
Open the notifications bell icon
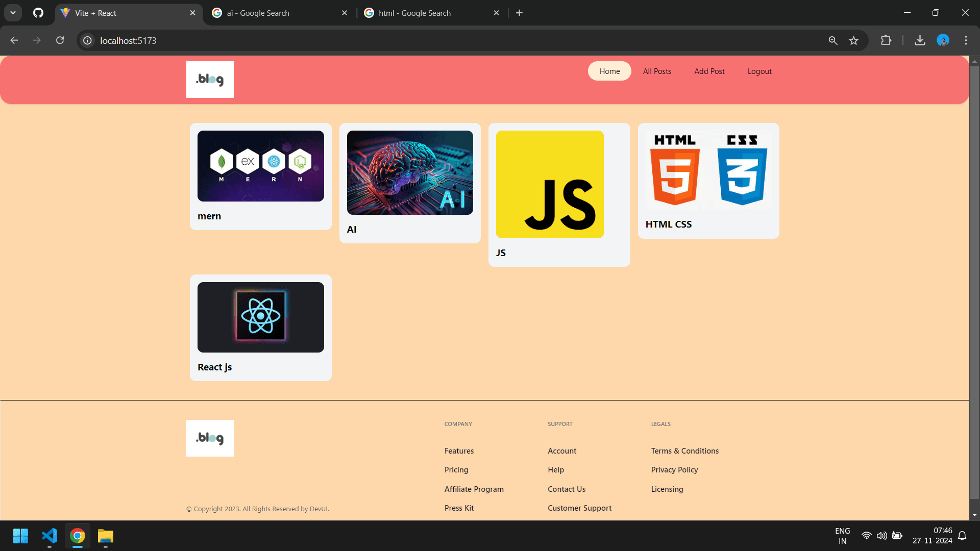point(962,536)
